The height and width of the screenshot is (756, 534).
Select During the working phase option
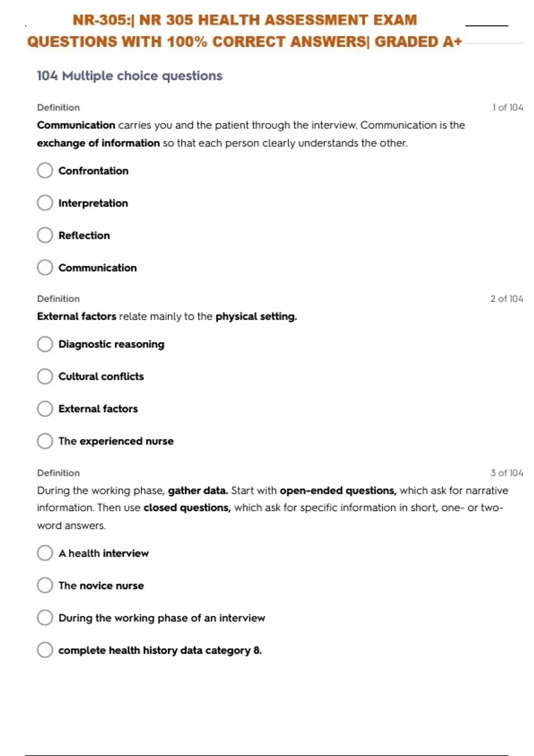click(45, 618)
